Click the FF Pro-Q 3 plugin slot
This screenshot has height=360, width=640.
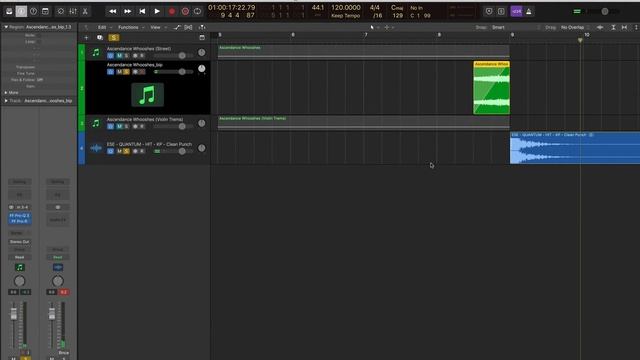[x=19, y=216]
